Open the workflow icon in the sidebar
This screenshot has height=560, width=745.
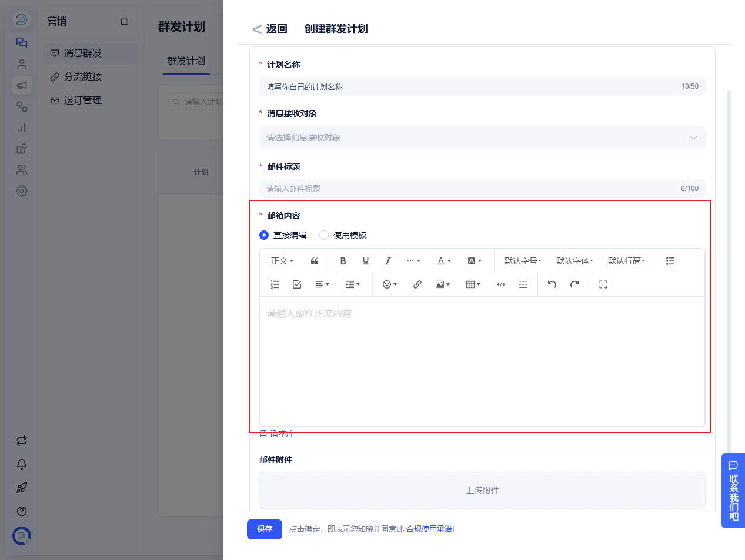click(x=22, y=106)
